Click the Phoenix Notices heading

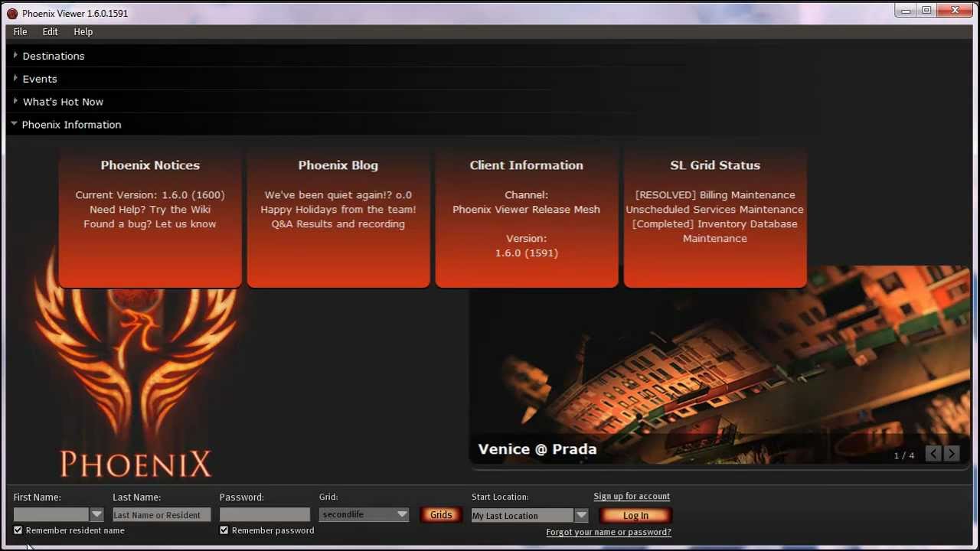(150, 165)
